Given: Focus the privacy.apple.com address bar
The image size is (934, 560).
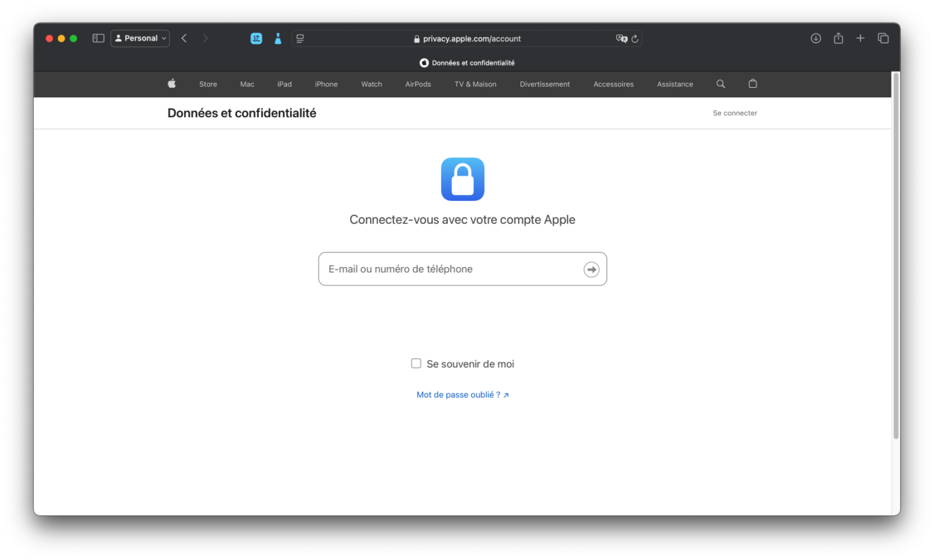Looking at the screenshot, I should pos(467,38).
